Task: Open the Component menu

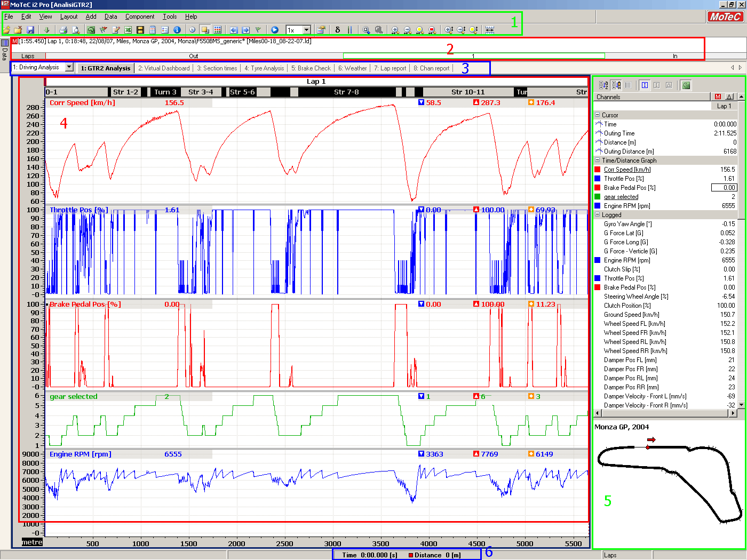Action: pos(139,17)
